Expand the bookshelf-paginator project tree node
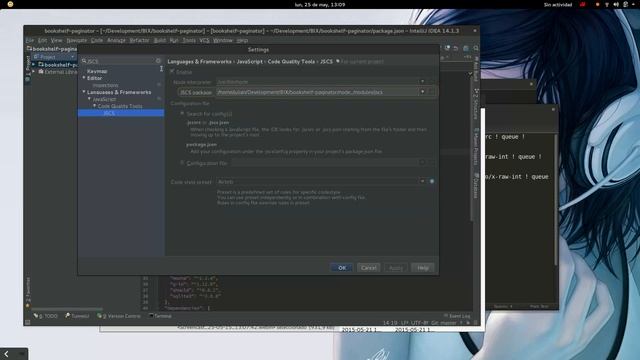 (34, 64)
